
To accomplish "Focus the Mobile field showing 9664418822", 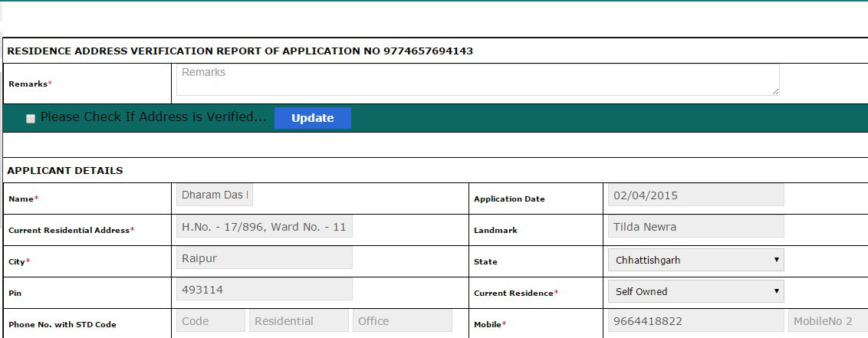I will coord(695,321).
